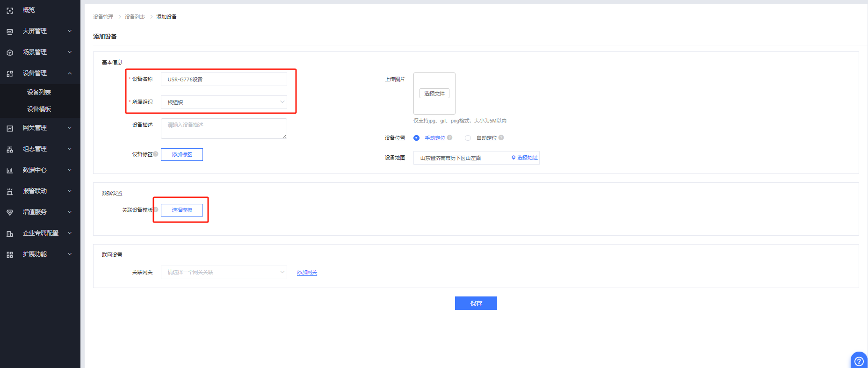Viewport: 868px width, 368px height.
Task: Click the 设备名称 input field
Action: 224,79
